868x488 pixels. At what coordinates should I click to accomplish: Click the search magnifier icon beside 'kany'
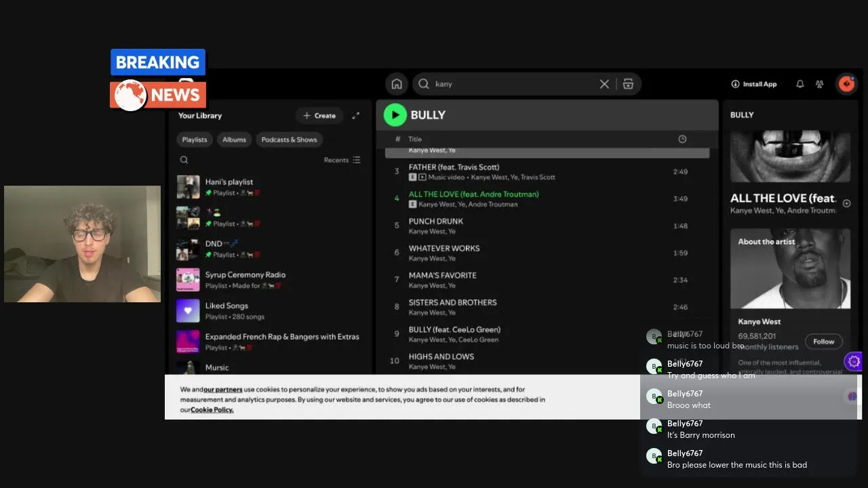click(424, 84)
